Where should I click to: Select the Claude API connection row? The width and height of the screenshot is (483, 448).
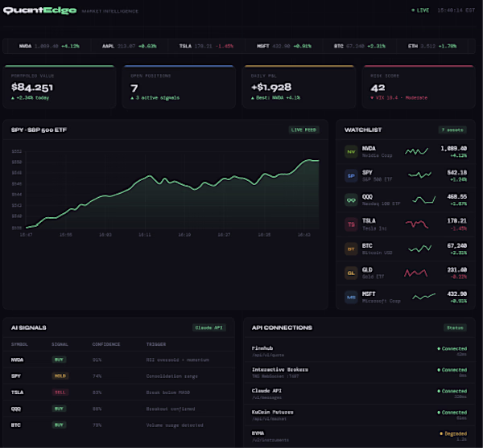click(359, 393)
